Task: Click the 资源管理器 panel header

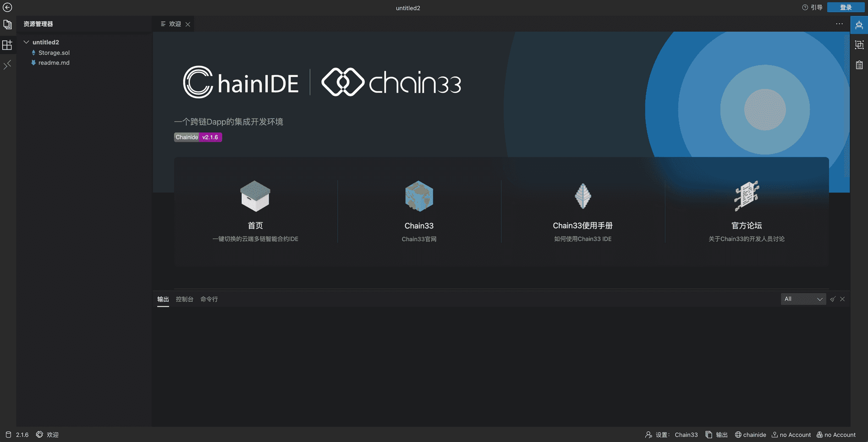Action: [38, 24]
